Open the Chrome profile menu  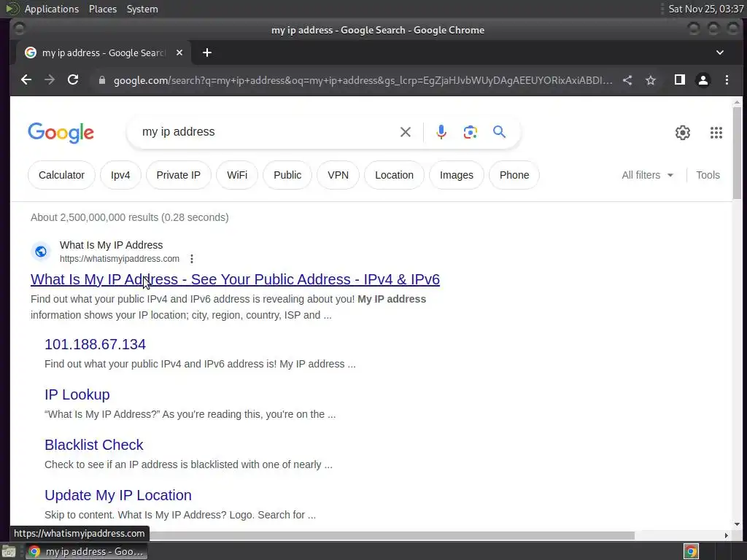(x=703, y=80)
